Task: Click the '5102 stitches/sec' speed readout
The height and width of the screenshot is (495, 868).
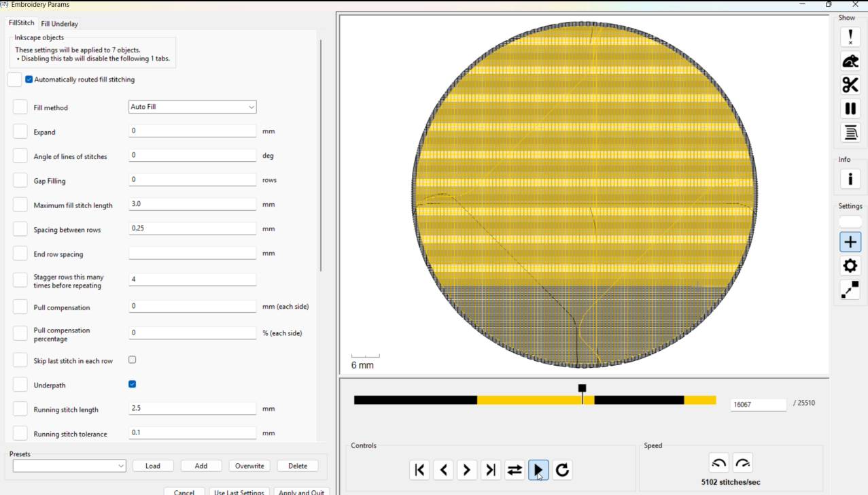Action: click(x=731, y=482)
